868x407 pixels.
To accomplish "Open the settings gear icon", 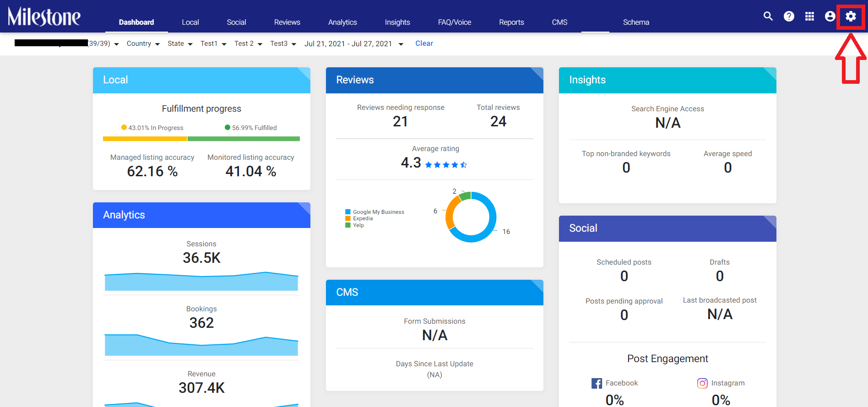I will coord(851,16).
